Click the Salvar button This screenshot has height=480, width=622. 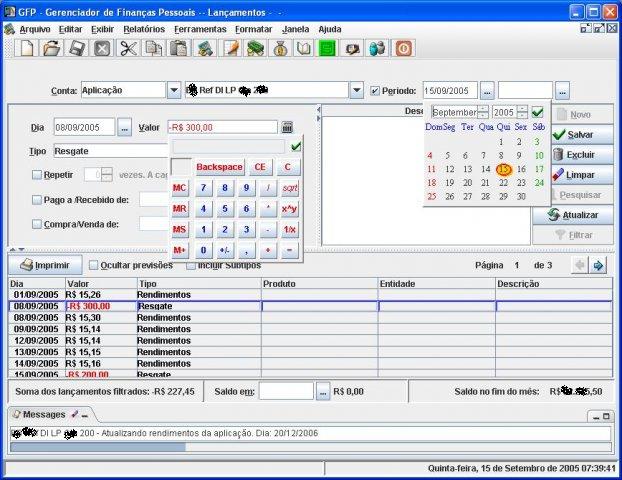coord(572,134)
